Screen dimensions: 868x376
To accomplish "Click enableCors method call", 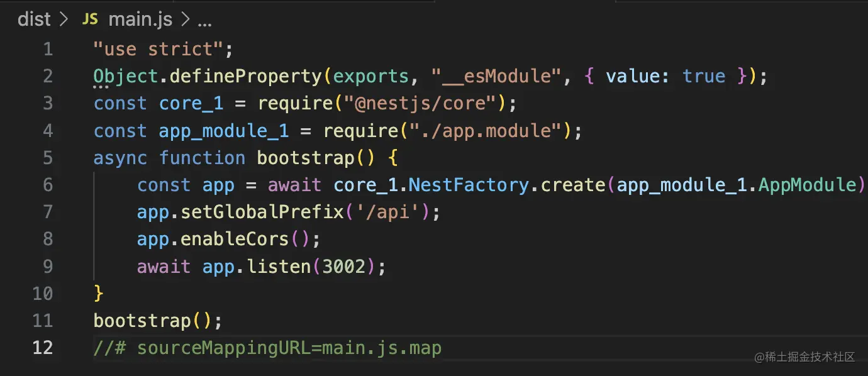I will 235,239.
